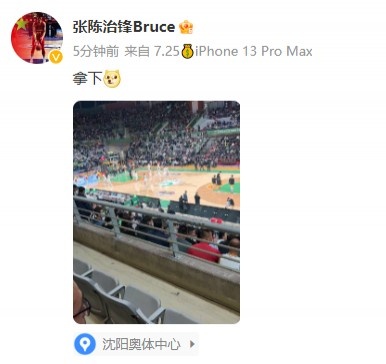The height and width of the screenshot is (364, 386).
Task: Open 张陈治锋Bruce's profile avatar
Action: point(37,38)
